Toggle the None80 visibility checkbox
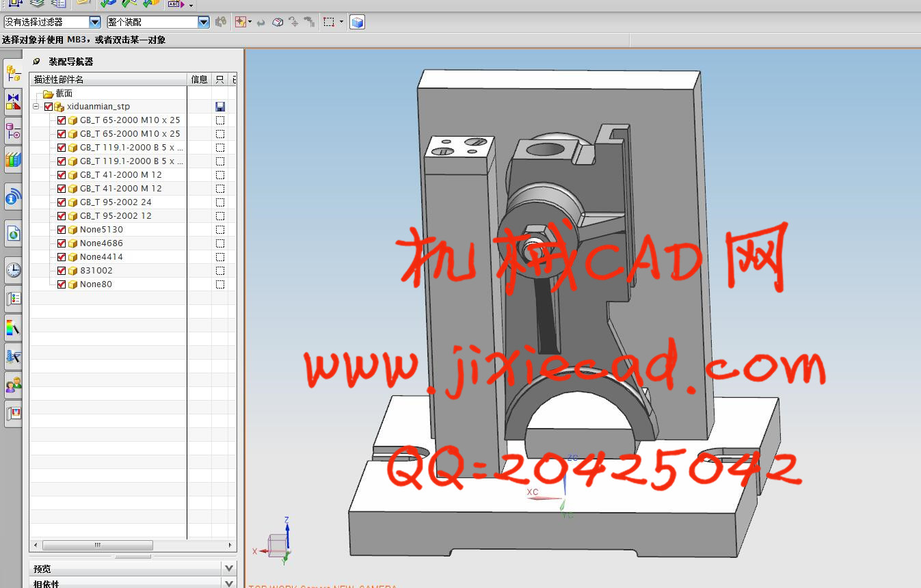This screenshot has height=588, width=921. [x=62, y=284]
